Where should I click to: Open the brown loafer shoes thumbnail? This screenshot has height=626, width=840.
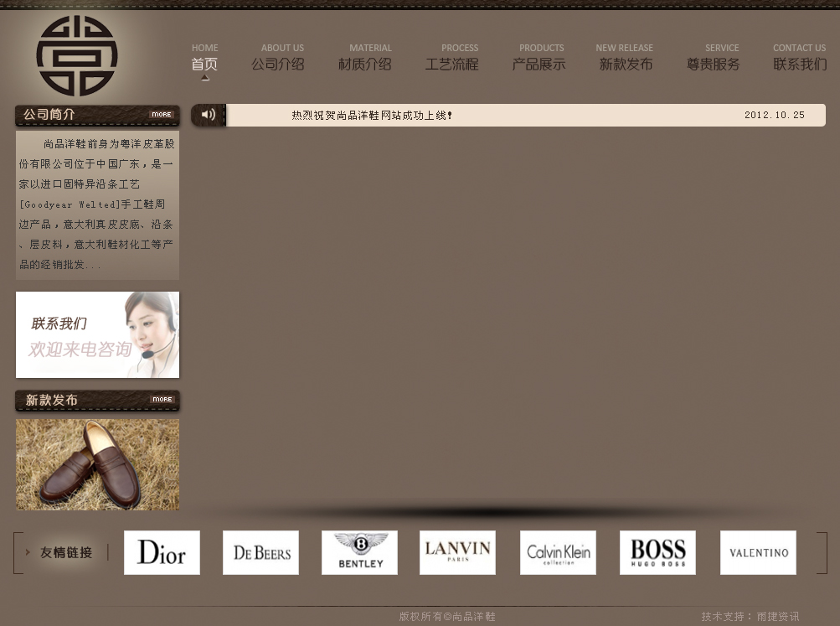(97, 464)
